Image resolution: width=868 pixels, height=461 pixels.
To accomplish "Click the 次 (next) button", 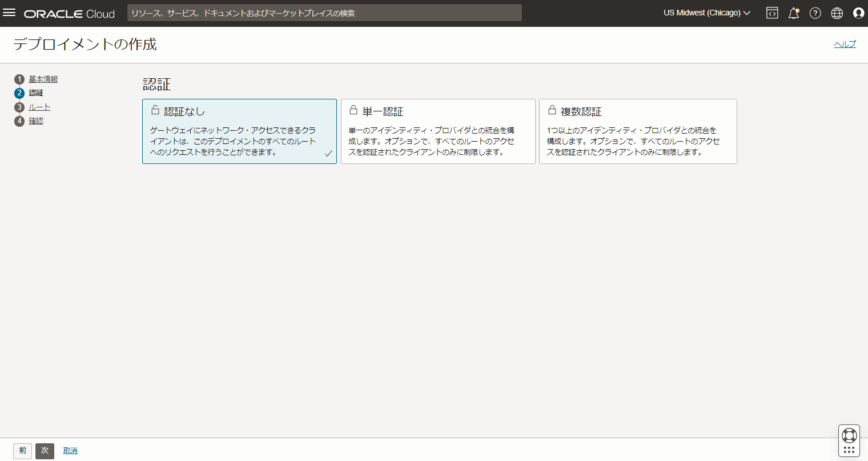I will click(45, 451).
